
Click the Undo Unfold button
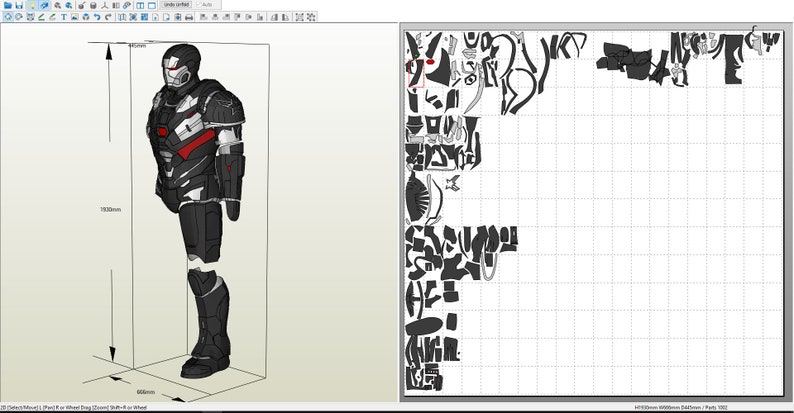[x=176, y=5]
